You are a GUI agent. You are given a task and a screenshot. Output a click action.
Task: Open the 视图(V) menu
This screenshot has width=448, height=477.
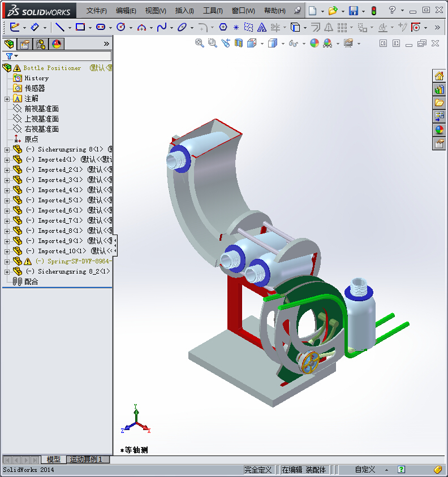click(156, 11)
